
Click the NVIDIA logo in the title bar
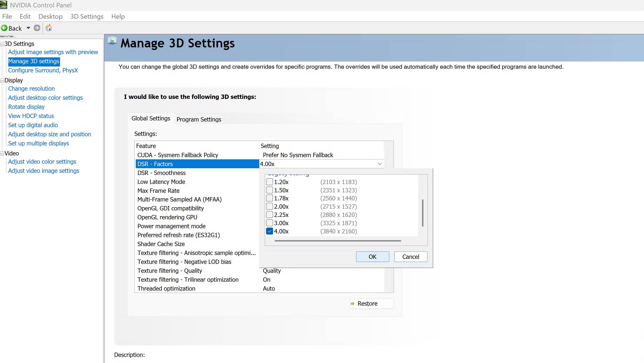pos(3,5)
